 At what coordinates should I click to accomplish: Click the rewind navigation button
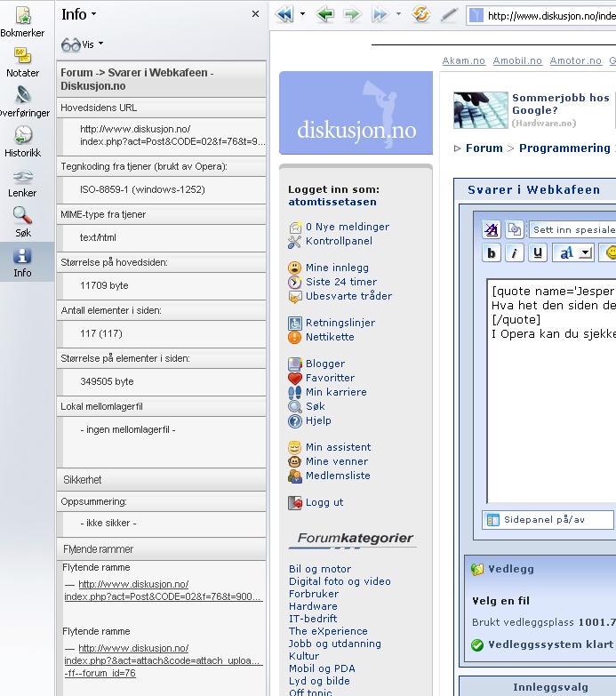[x=284, y=14]
